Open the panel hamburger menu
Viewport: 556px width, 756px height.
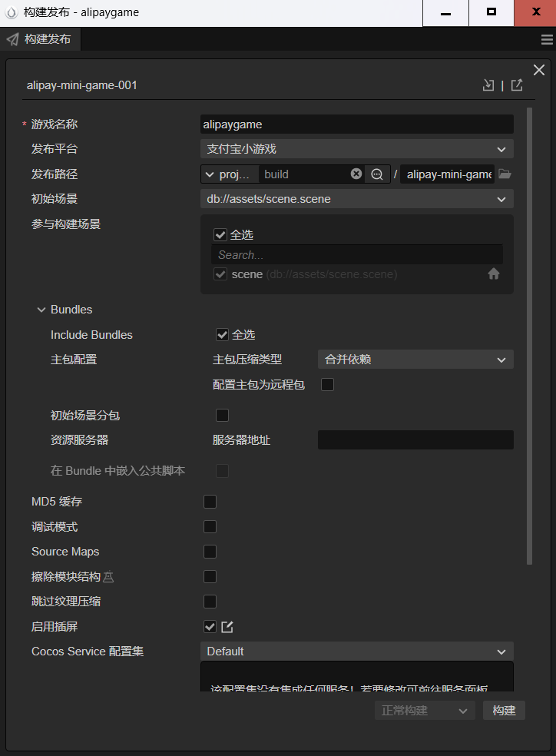(x=547, y=39)
